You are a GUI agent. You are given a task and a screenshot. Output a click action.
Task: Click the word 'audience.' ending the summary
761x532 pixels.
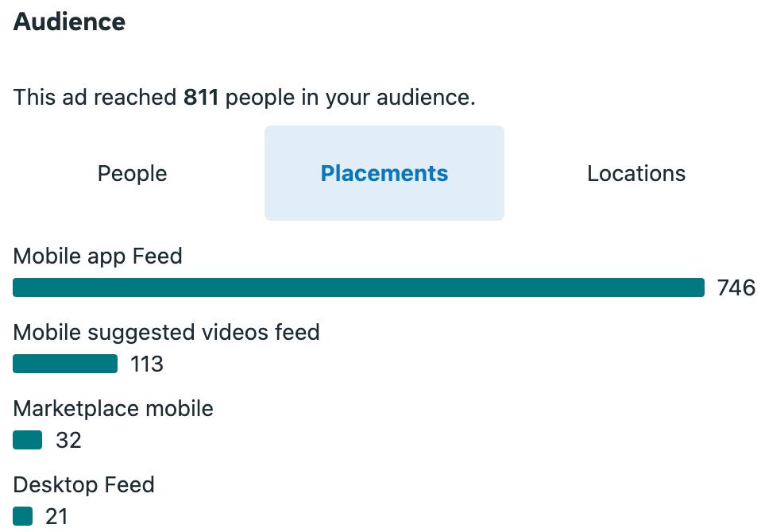426,98
